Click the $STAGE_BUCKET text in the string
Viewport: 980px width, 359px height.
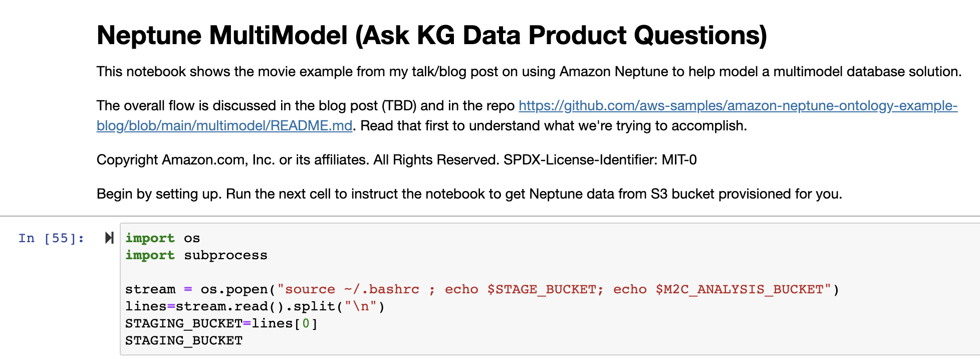pos(541,289)
